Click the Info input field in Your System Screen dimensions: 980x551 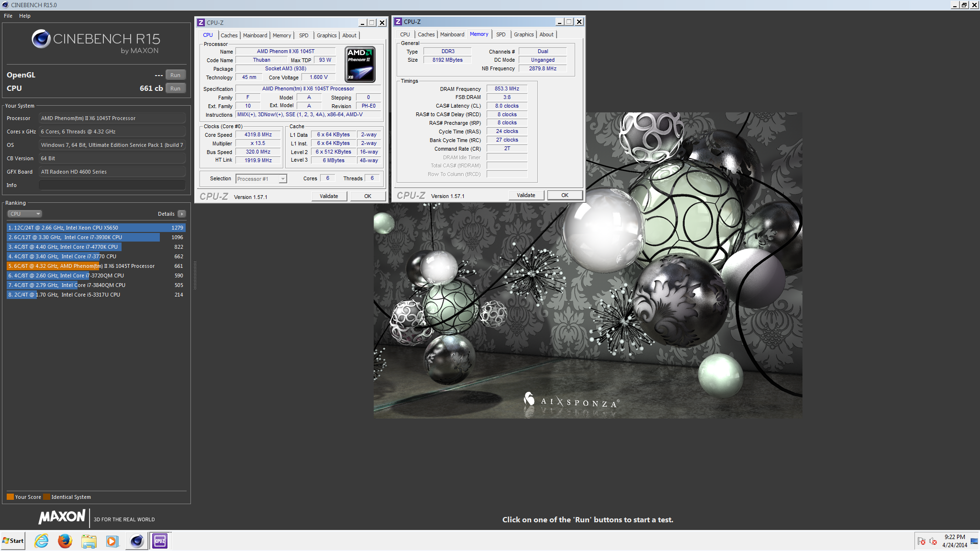point(112,185)
